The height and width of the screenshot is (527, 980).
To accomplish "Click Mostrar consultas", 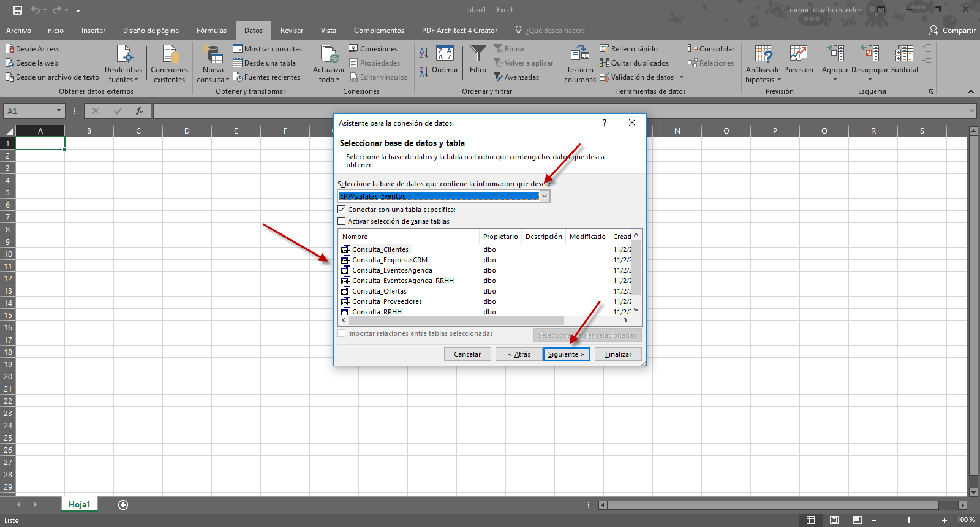I will click(268, 49).
